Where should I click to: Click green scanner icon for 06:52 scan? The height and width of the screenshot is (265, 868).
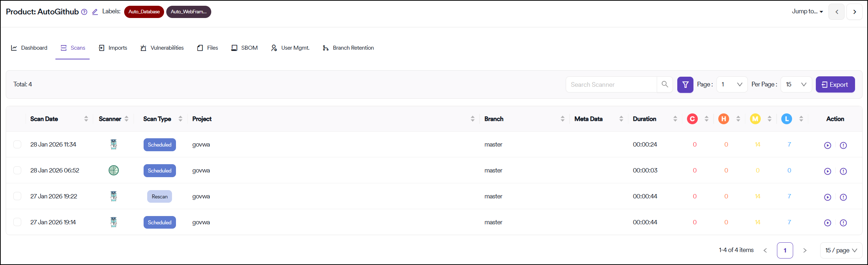[x=114, y=170]
